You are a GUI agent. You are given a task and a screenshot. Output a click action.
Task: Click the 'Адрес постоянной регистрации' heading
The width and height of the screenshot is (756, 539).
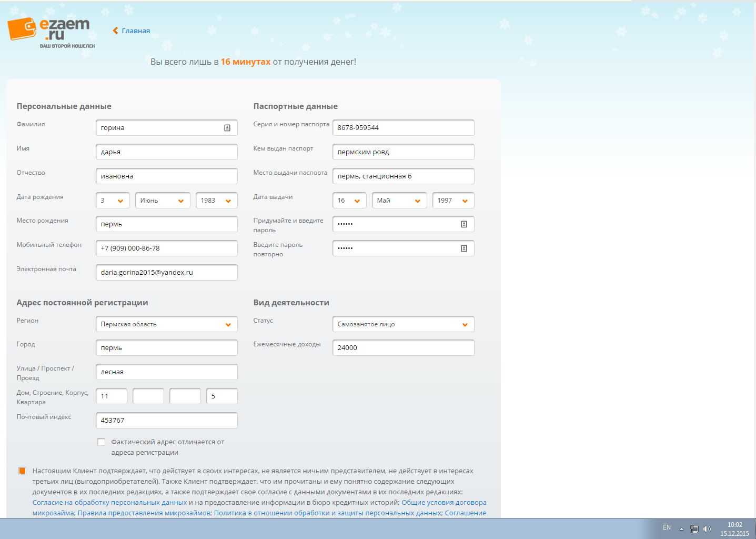(x=82, y=303)
